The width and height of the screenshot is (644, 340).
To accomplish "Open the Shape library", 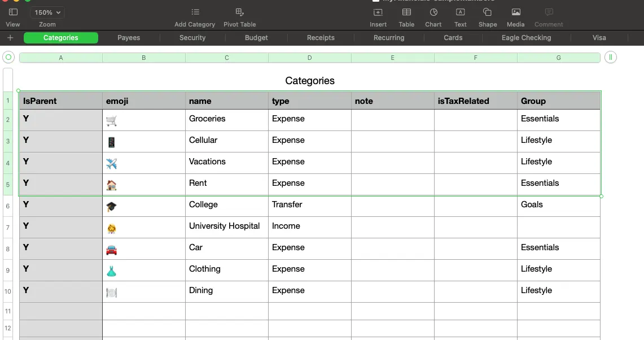I will point(488,12).
